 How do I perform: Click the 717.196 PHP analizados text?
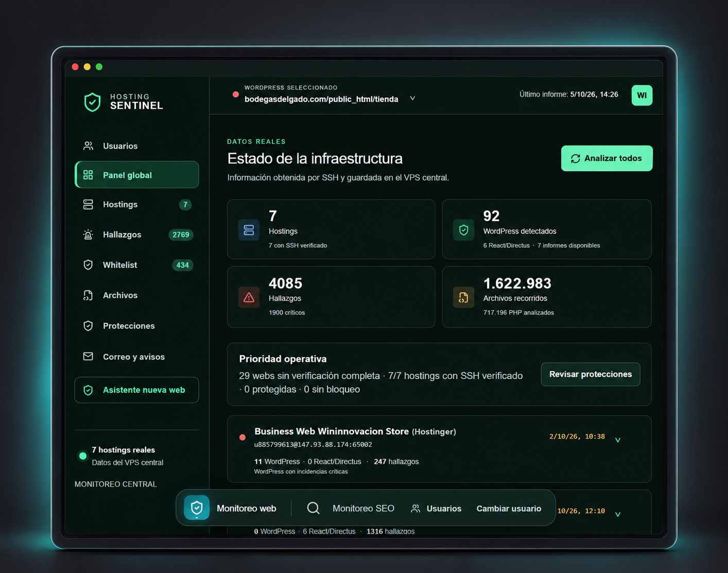pos(518,312)
